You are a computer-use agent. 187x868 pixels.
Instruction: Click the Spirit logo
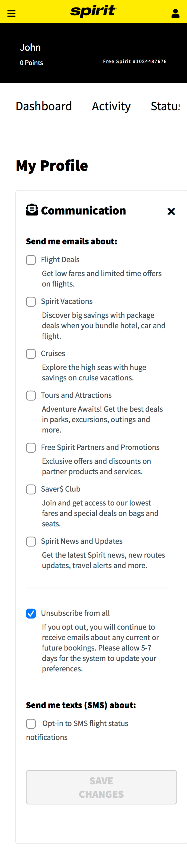pyautogui.click(x=93, y=11)
